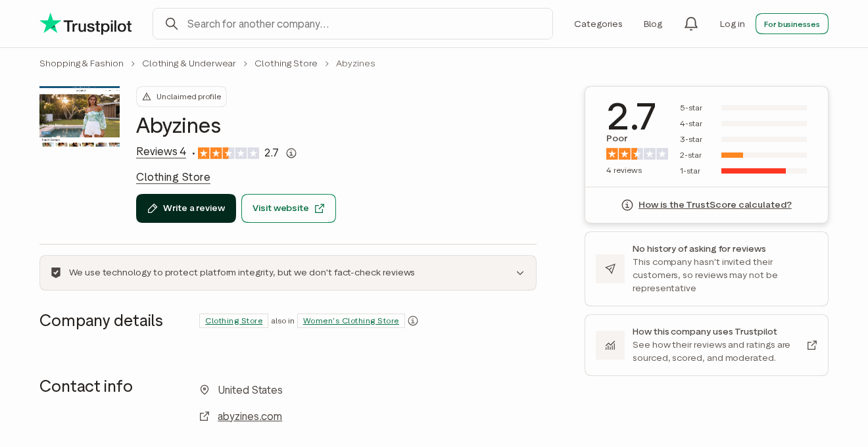Click the Trustpilot logo
The height and width of the screenshot is (447, 868).
click(x=85, y=24)
